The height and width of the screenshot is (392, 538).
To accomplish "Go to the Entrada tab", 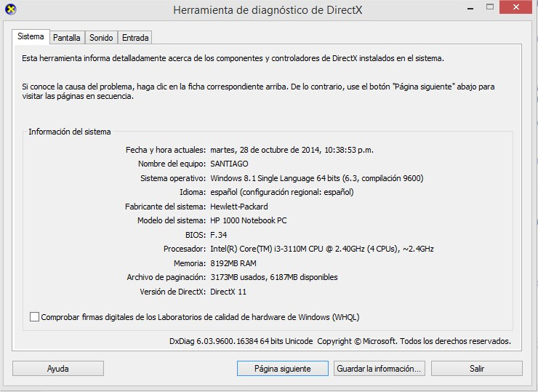I will (135, 38).
